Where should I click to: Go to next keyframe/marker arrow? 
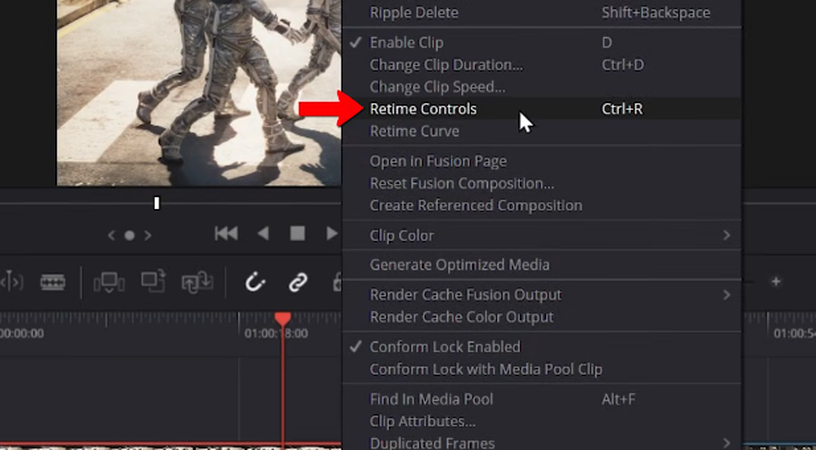[148, 236]
